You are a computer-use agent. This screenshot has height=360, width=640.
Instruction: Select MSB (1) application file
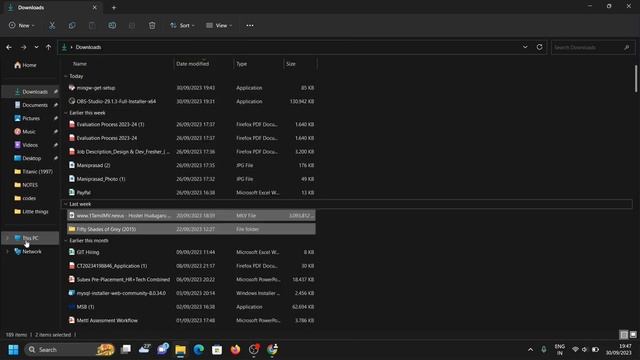pos(191,307)
